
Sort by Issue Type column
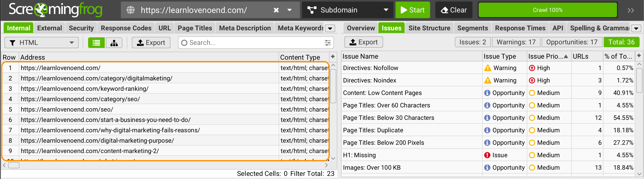click(504, 56)
